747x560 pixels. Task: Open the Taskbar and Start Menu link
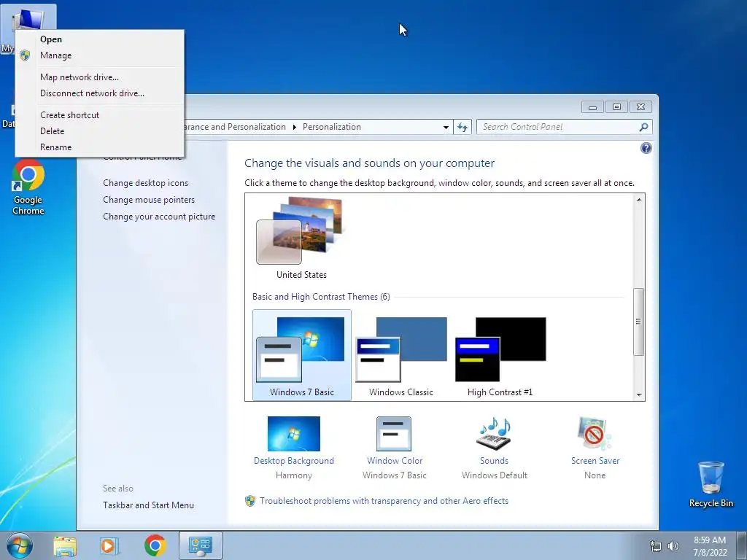click(x=148, y=505)
